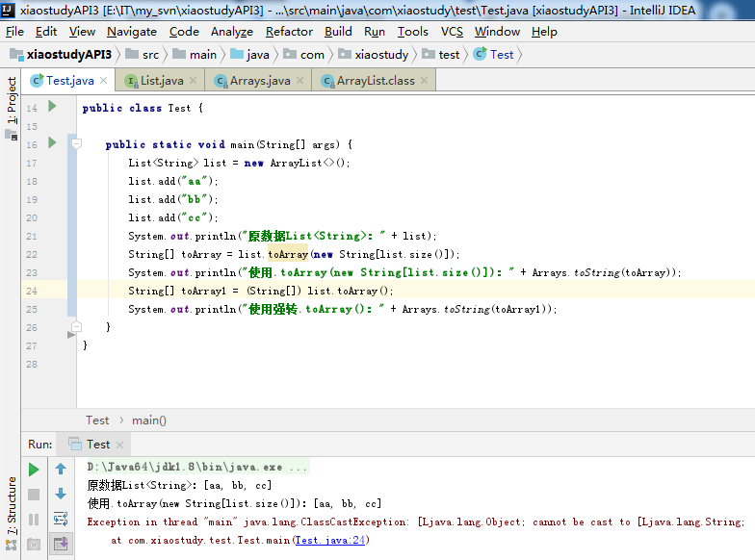Image resolution: width=755 pixels, height=560 pixels.
Task: Click the project folder icon in left stripe
Action: coord(12,135)
